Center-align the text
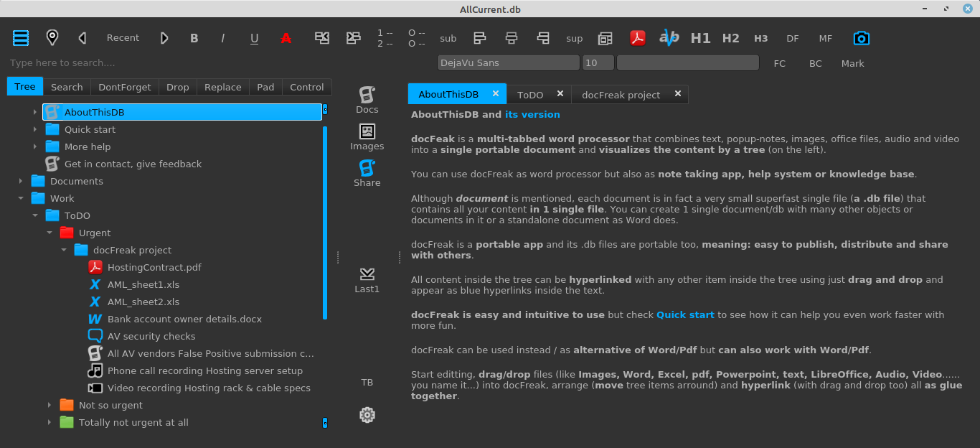The height and width of the screenshot is (448, 980). point(512,38)
